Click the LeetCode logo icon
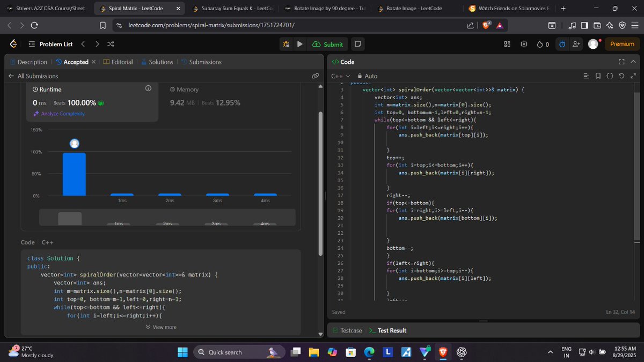 13,44
